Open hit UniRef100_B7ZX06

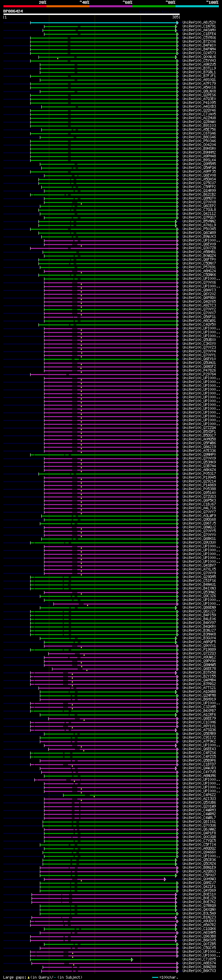pyautogui.click(x=199, y=41)
